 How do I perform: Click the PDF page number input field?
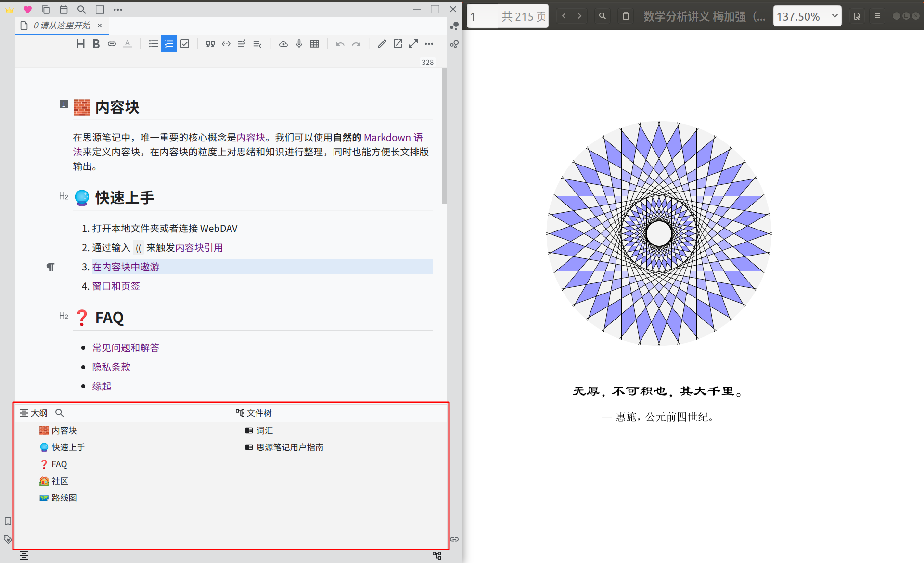click(483, 16)
